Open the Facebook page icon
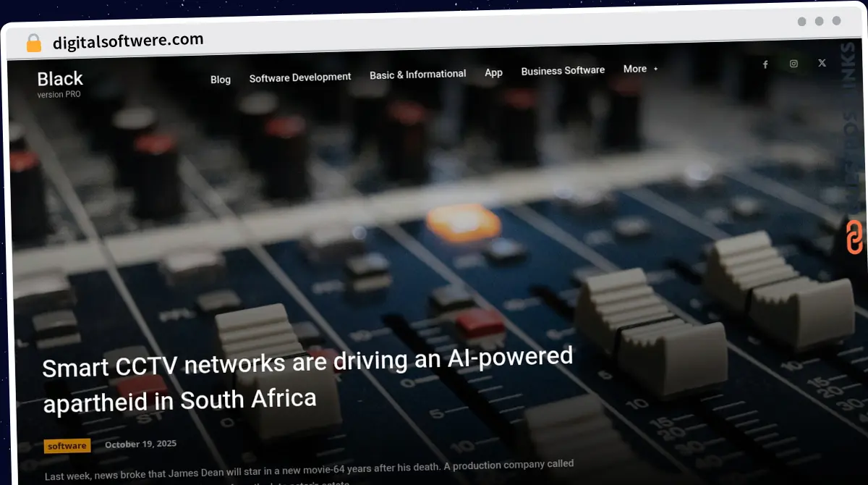The width and height of the screenshot is (868, 485). point(765,64)
